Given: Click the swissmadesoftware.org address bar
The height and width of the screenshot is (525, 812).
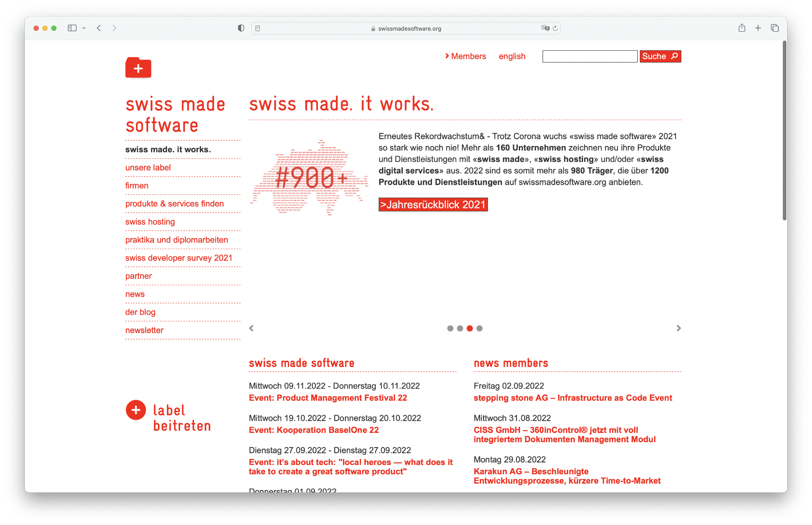Looking at the screenshot, I should point(406,28).
